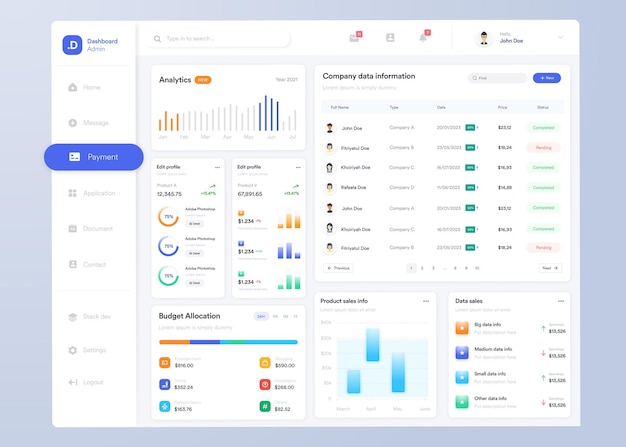Image resolution: width=626 pixels, height=447 pixels.
Task: Click Detail button under green Adobe Photoshop
Action: click(194, 283)
